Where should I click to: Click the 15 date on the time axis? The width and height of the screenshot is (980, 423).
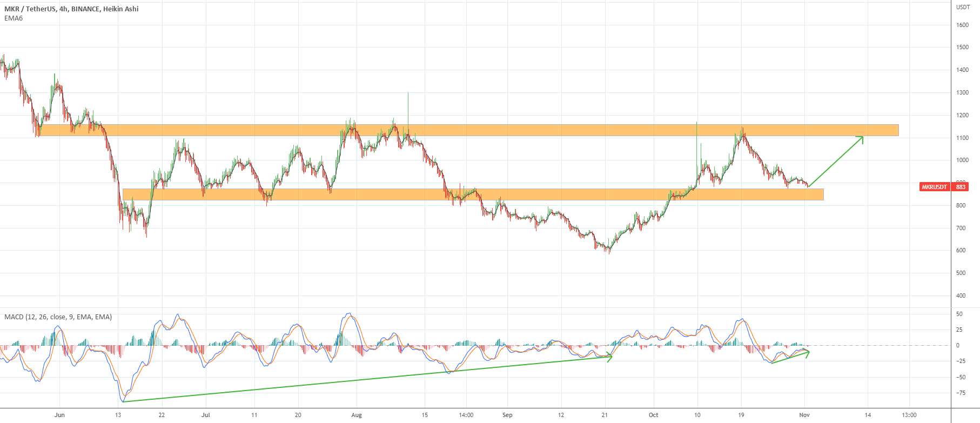[x=425, y=415]
